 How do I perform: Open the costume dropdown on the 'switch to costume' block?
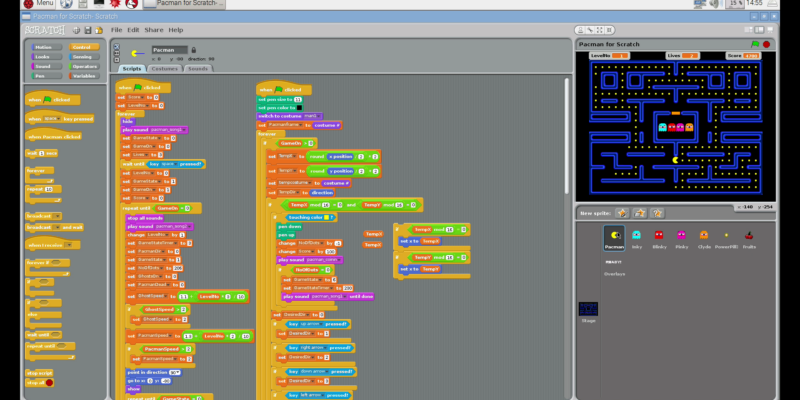pos(312,116)
